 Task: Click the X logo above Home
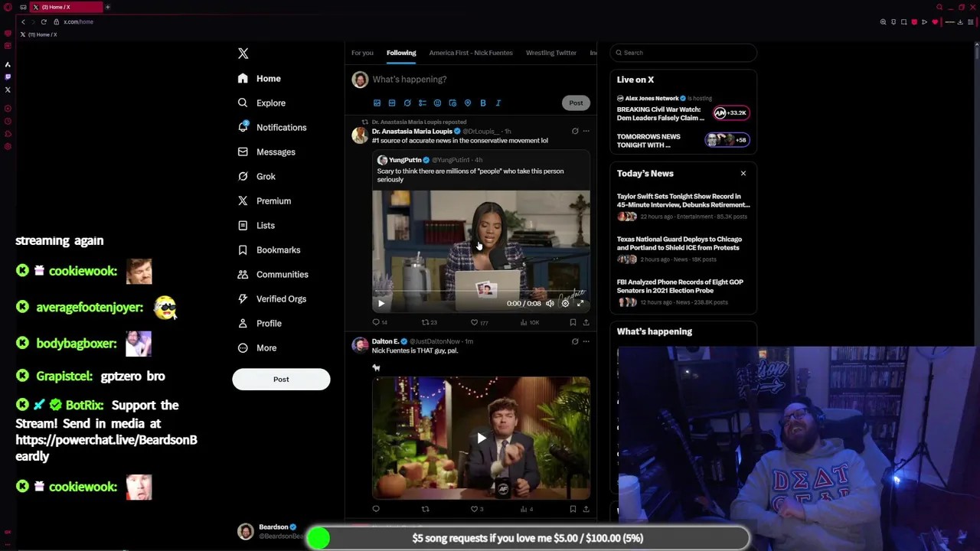[x=243, y=54]
